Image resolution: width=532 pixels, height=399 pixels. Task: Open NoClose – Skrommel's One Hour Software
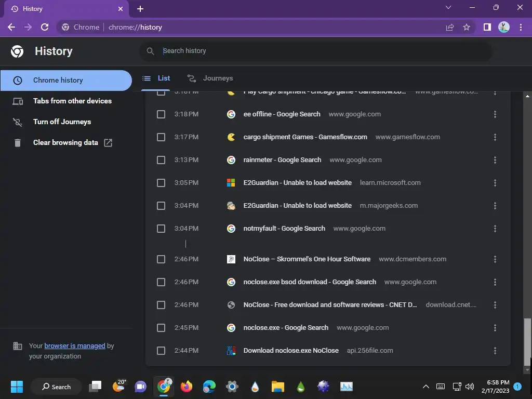307,259
